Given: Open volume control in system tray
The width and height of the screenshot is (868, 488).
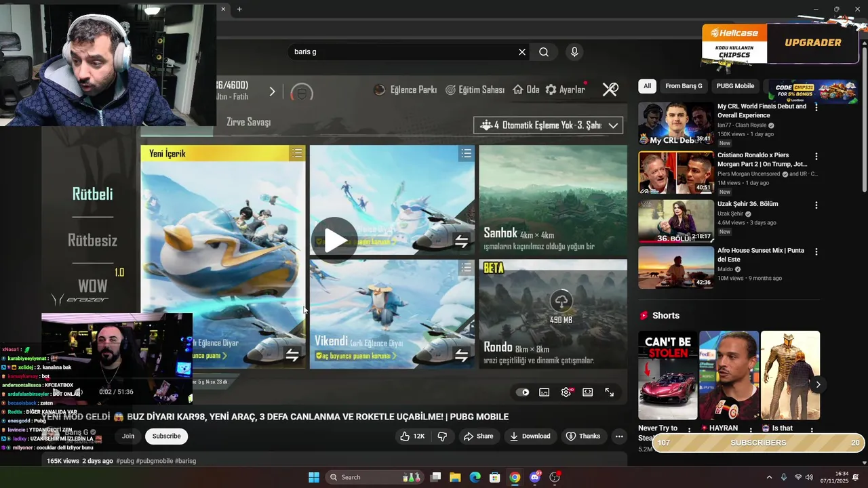Looking at the screenshot, I should point(809,477).
